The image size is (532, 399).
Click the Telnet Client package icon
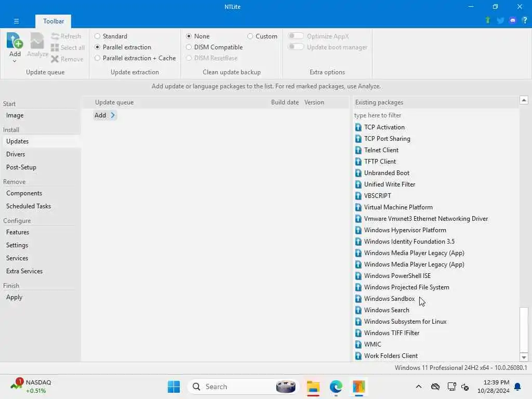tap(358, 150)
